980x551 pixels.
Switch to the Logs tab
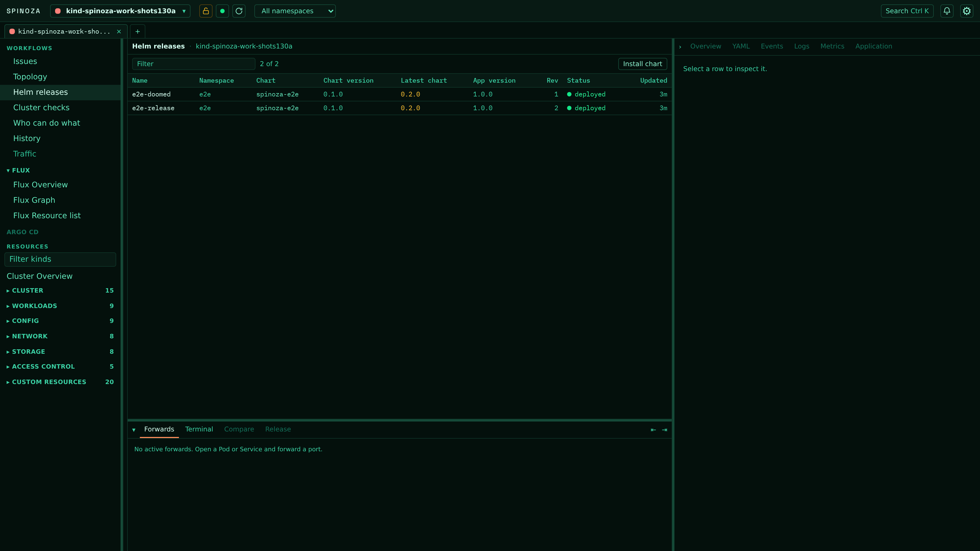coord(802,47)
